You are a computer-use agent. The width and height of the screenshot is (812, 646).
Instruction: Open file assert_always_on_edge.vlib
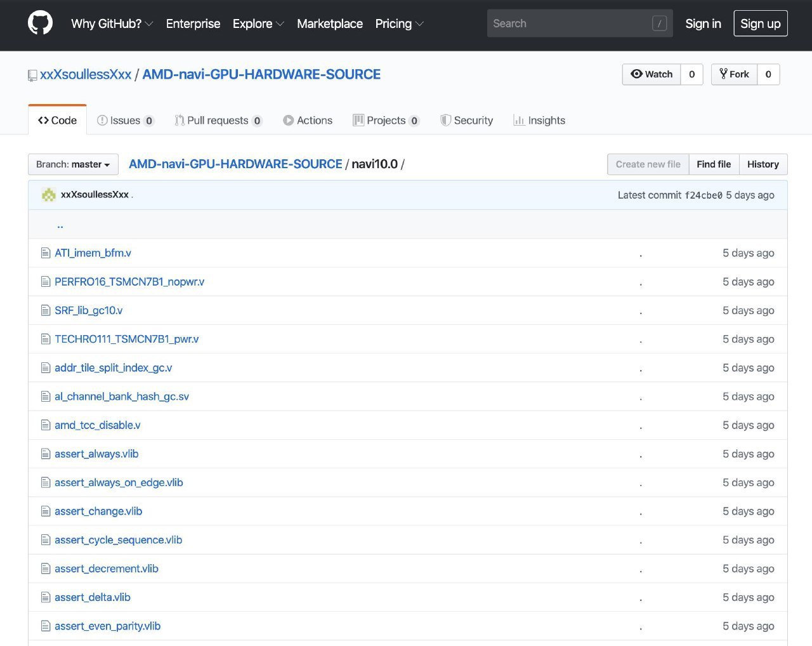coord(119,482)
